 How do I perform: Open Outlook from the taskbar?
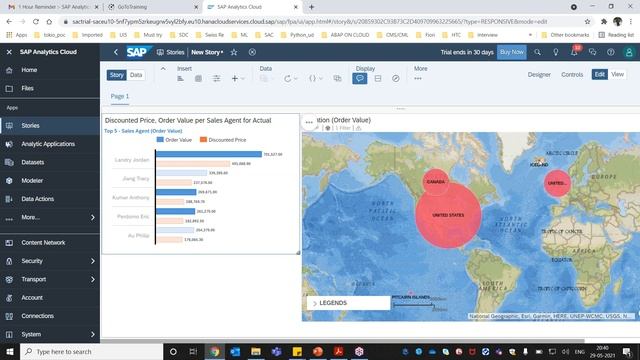(235, 351)
